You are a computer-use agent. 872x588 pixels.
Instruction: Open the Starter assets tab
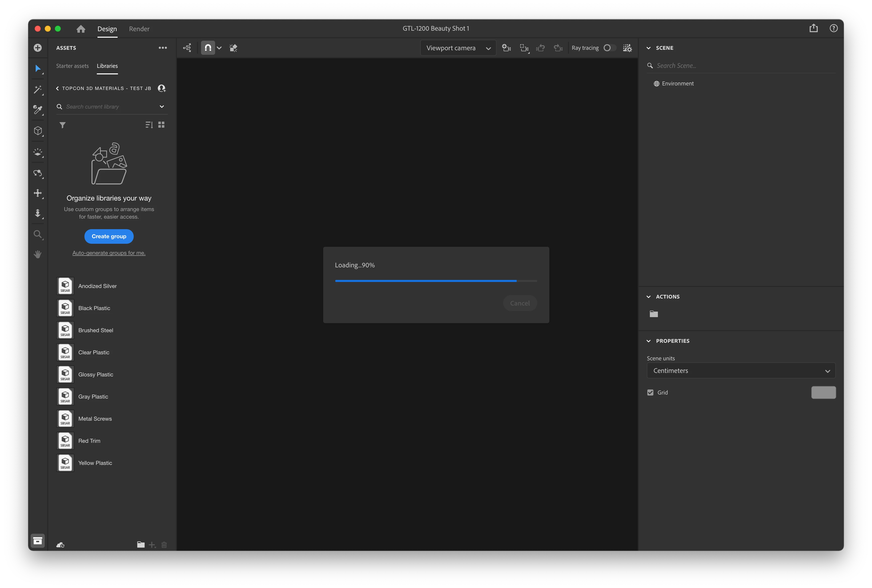point(72,66)
